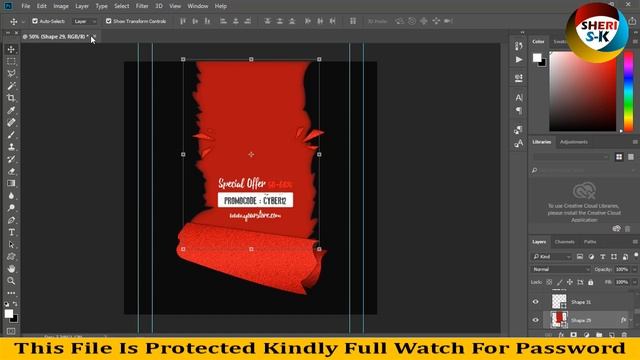Select the Hand tool
The width and height of the screenshot is (640, 360).
(11, 269)
